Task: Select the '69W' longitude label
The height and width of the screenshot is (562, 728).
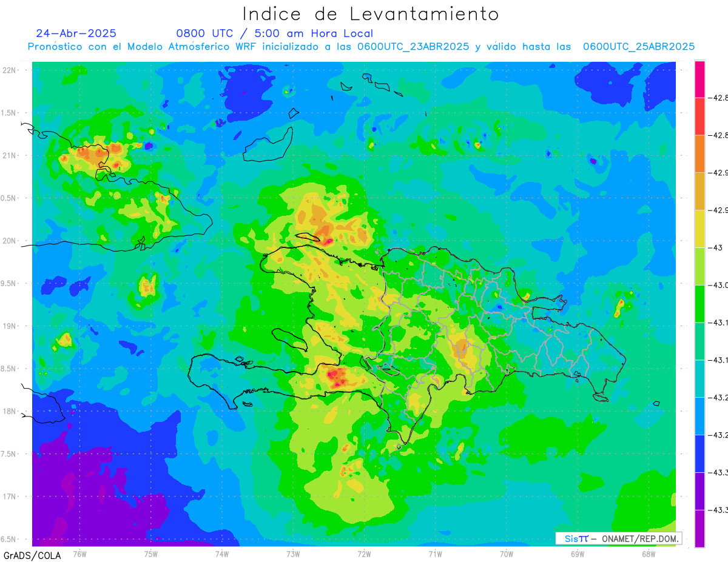Action: pyautogui.click(x=578, y=554)
